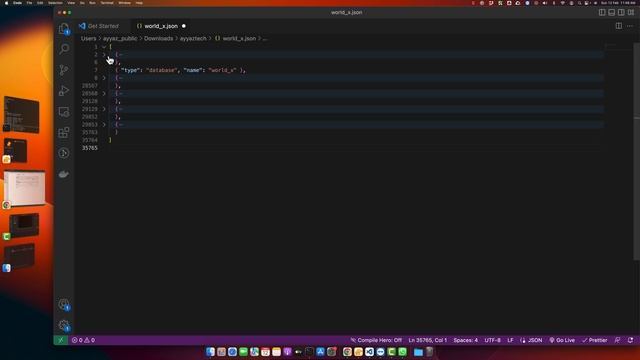Open the editor More Actions ellipsis
This screenshot has height=360, width=640.
630,26
